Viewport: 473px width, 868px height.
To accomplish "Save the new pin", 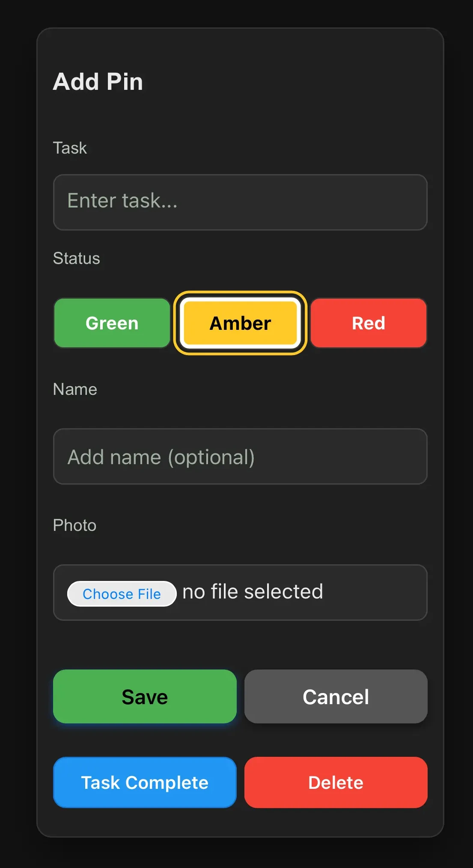I will coord(145,696).
